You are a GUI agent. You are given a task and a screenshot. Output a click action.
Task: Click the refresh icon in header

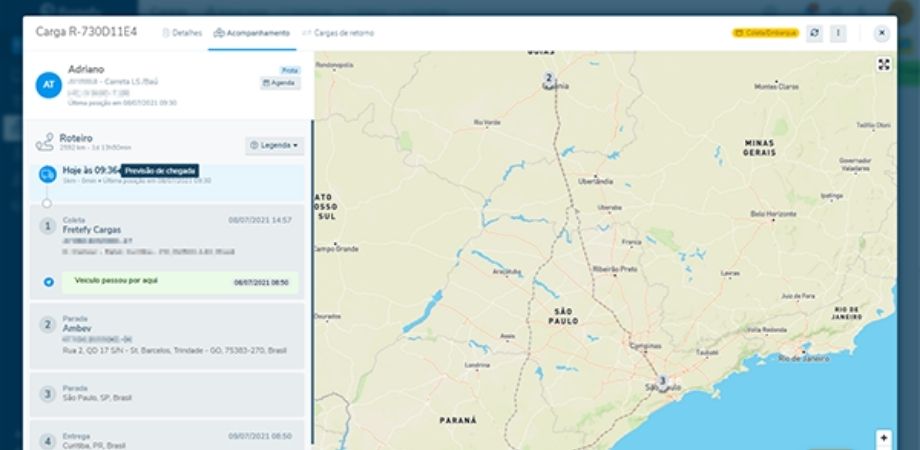pos(814,33)
